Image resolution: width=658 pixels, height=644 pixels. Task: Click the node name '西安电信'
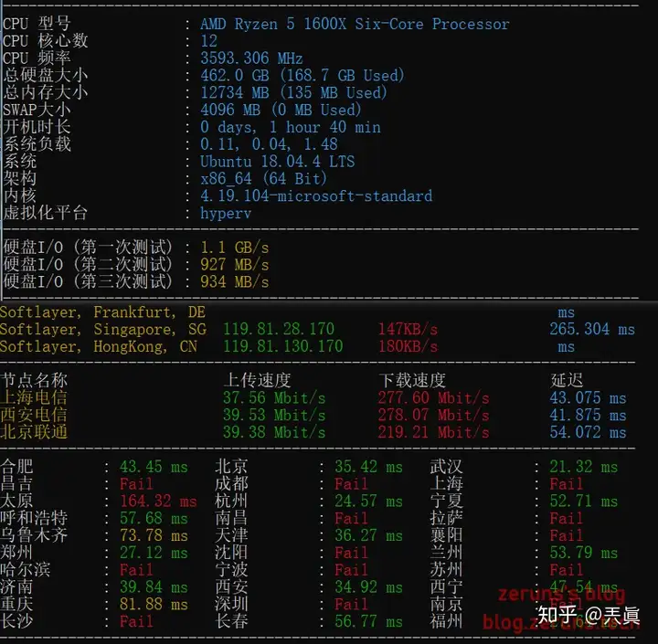tap(34, 415)
